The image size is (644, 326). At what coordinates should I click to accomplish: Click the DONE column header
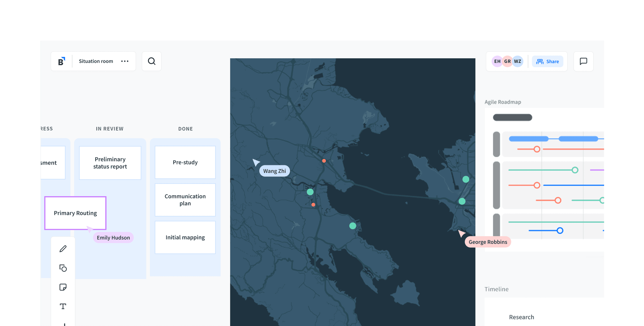tap(185, 129)
